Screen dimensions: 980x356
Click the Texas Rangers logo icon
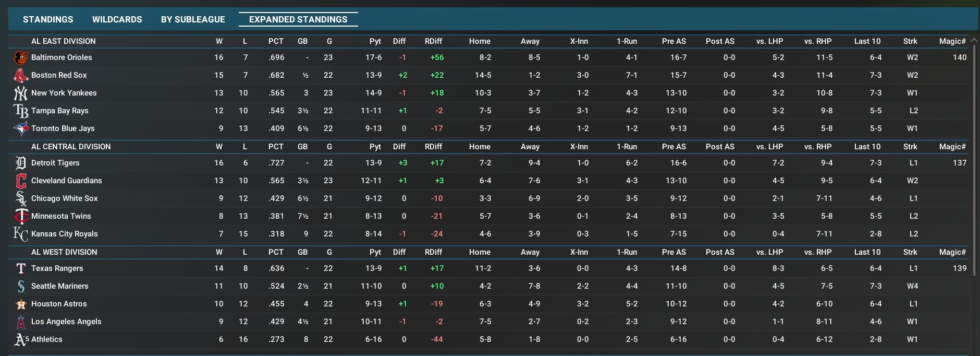tap(21, 269)
